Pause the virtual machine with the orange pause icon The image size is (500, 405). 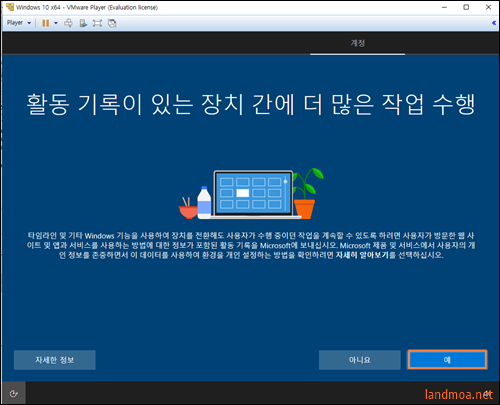point(46,23)
